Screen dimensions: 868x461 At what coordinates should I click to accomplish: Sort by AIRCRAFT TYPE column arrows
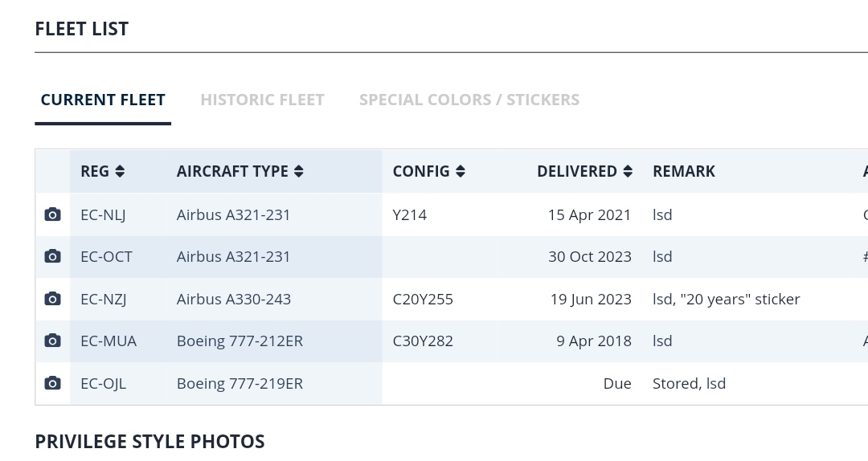pyautogui.click(x=299, y=171)
